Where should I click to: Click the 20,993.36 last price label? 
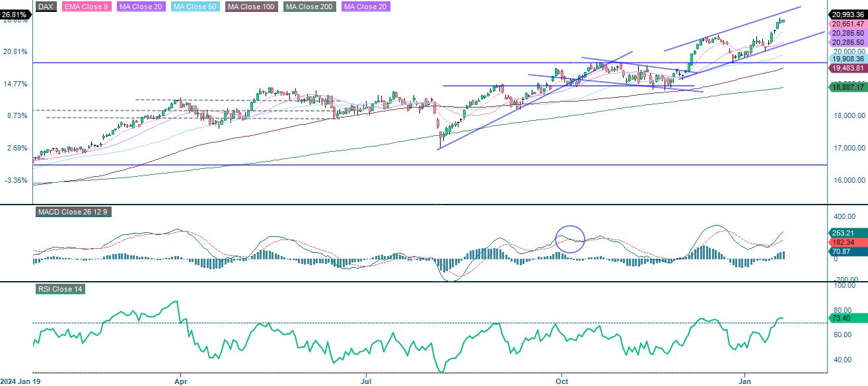(x=847, y=14)
